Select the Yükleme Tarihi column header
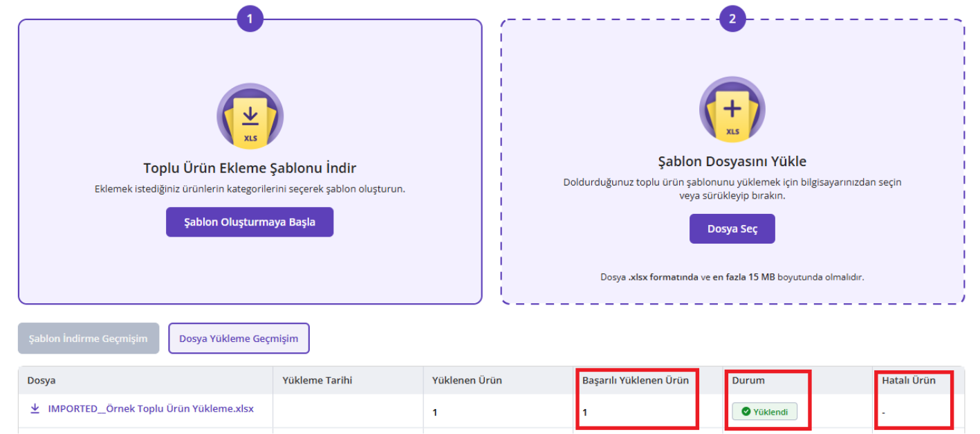 (317, 381)
